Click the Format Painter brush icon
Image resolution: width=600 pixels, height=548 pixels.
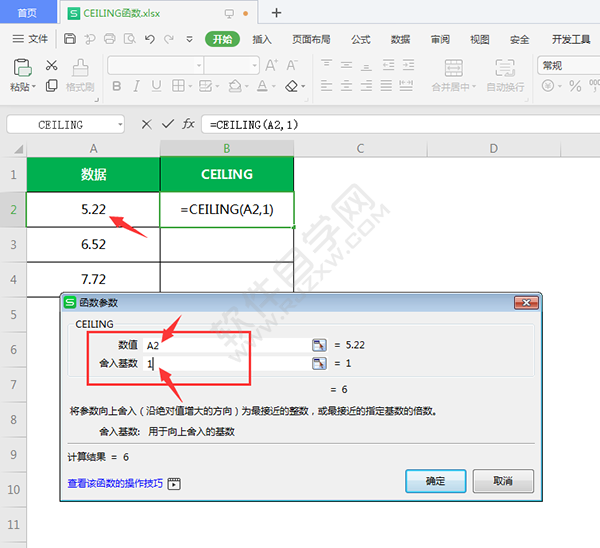80,68
